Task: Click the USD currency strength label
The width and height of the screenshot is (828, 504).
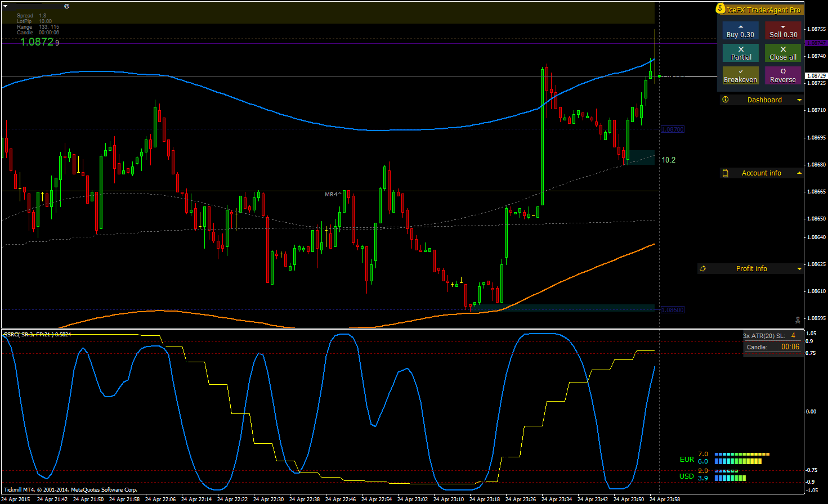Action: [687, 476]
